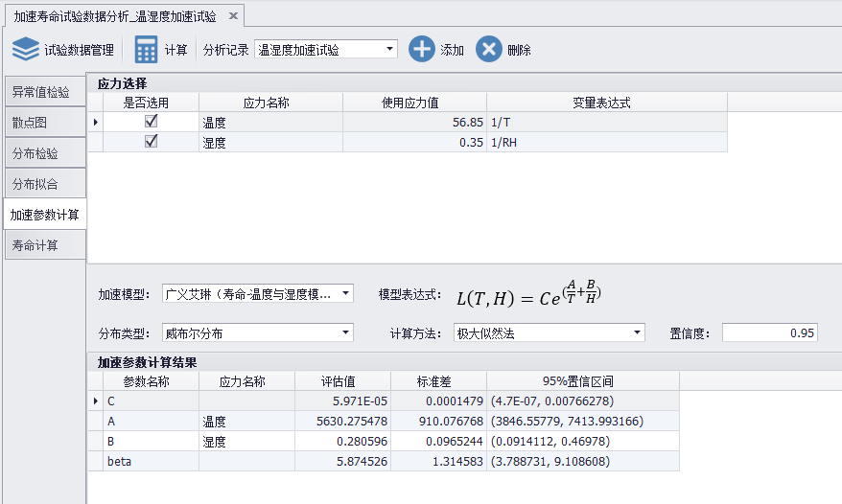Click the 温度 cell in results row A
This screenshot has height=504, width=842.
pyautogui.click(x=246, y=422)
